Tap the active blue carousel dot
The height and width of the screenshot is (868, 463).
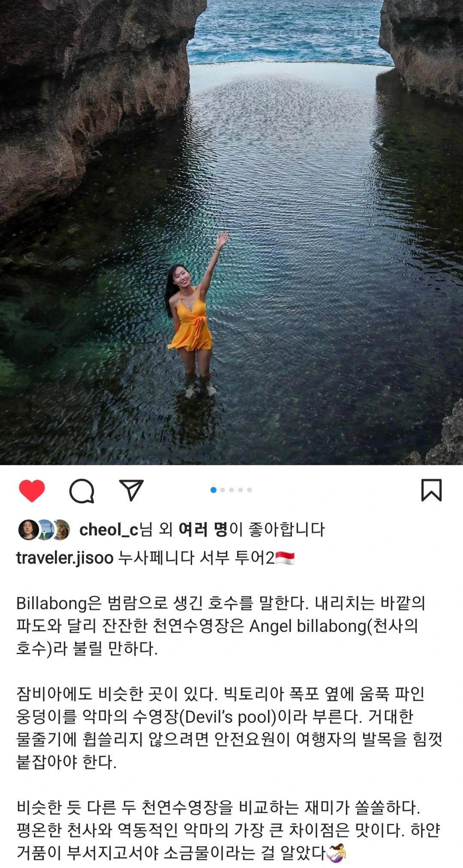(x=213, y=490)
